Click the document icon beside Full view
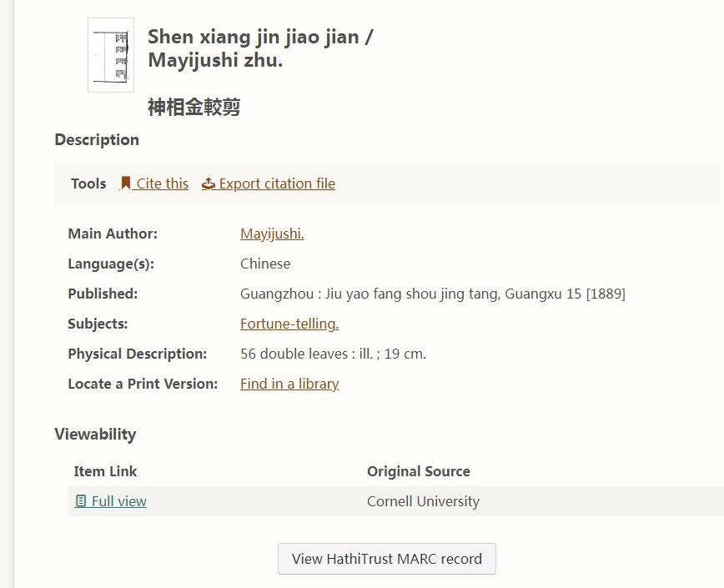The image size is (724, 588). (81, 501)
